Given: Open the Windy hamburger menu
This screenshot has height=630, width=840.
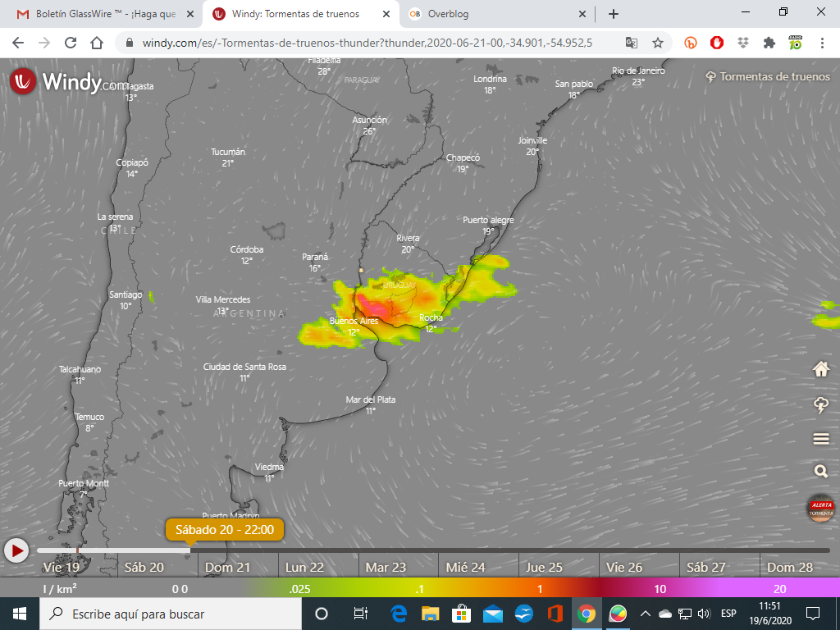Looking at the screenshot, I should 820,440.
